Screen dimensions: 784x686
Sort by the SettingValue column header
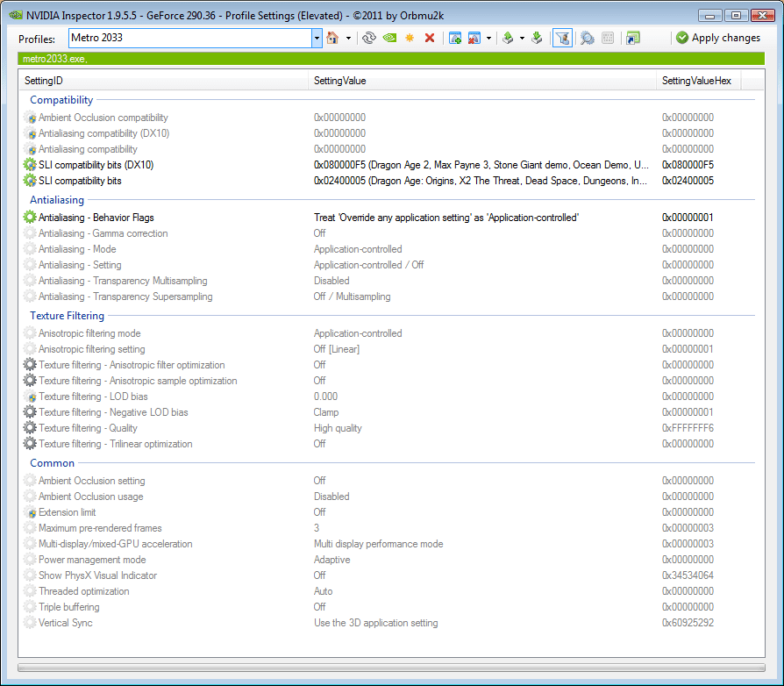click(x=481, y=81)
